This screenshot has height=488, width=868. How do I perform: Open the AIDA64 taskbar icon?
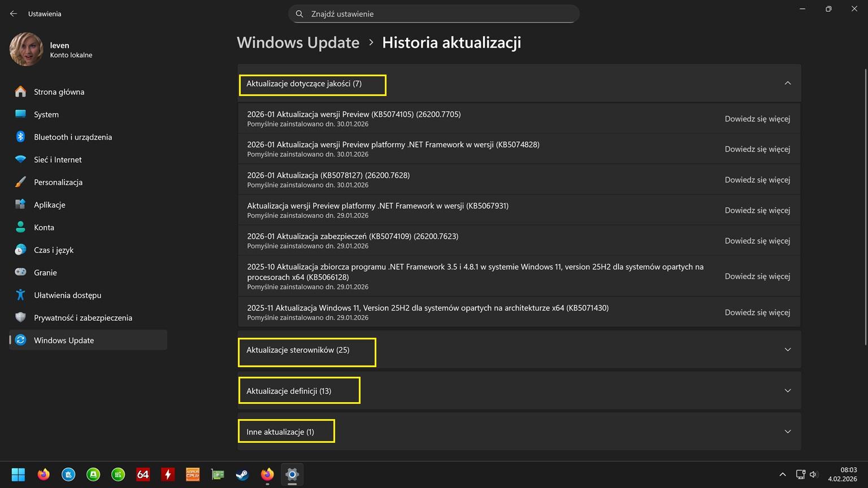pos(143,474)
